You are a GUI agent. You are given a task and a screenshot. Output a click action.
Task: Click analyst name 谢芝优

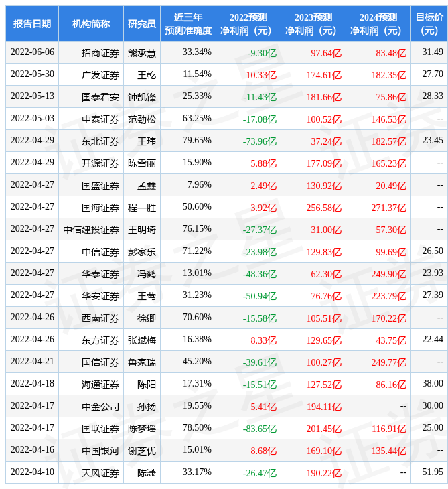(142, 451)
